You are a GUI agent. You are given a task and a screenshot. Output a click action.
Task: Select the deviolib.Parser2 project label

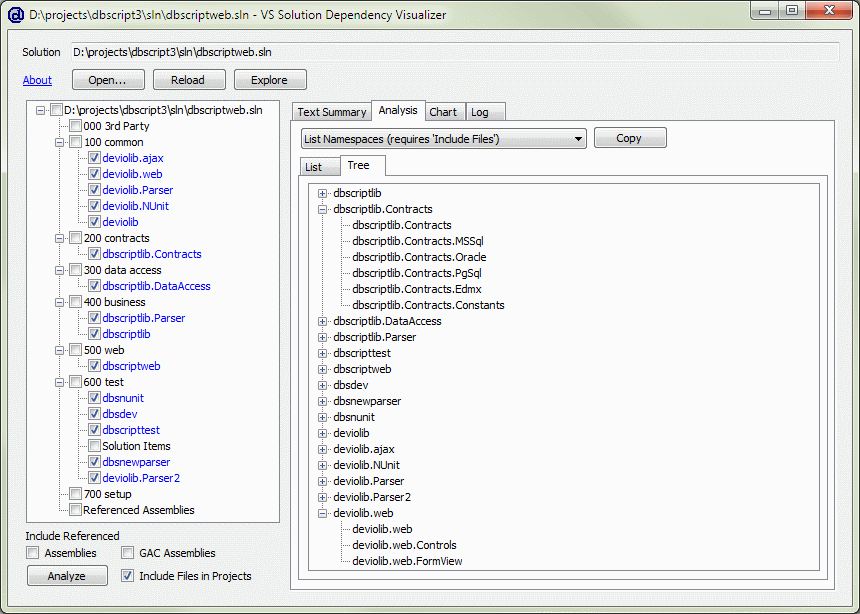point(141,478)
